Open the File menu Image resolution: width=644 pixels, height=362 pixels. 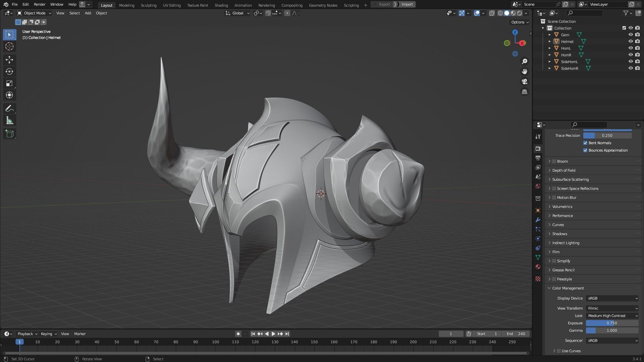[x=14, y=4]
